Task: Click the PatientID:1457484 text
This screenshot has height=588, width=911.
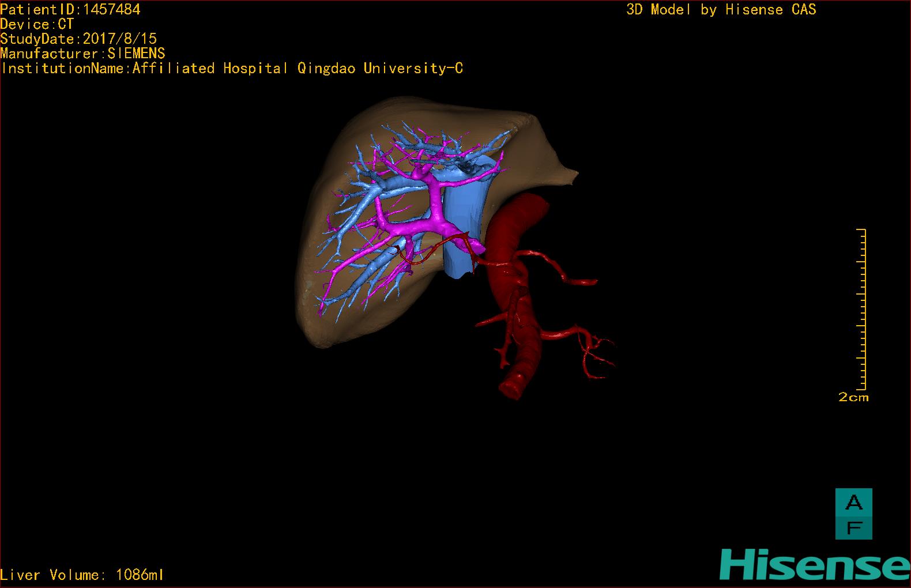Action: click(70, 9)
